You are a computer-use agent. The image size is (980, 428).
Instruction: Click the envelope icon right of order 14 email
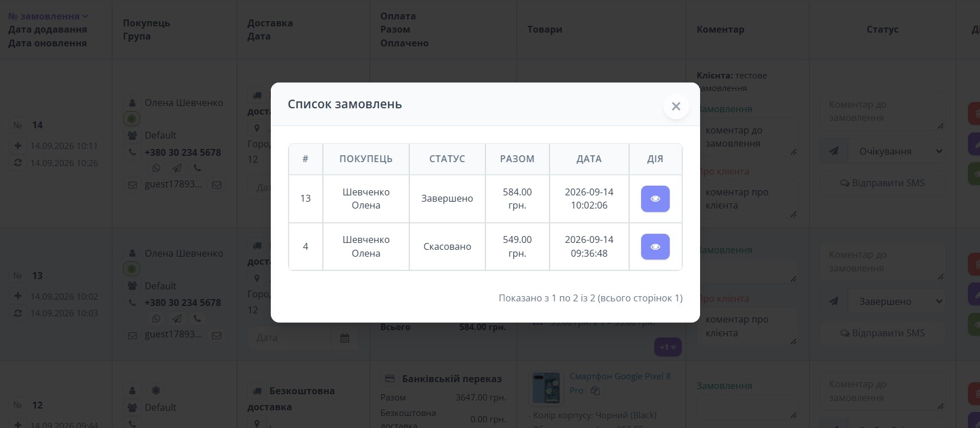pyautogui.click(x=216, y=185)
